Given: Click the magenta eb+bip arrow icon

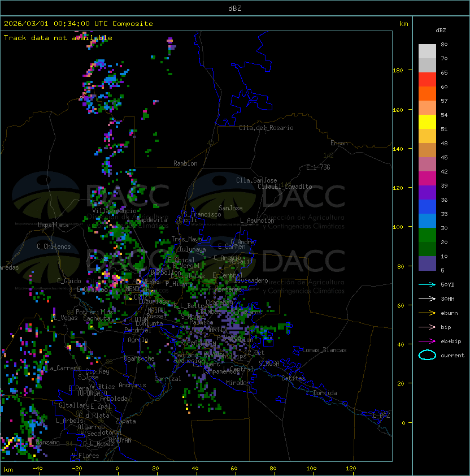Looking at the screenshot, I should point(427,341).
